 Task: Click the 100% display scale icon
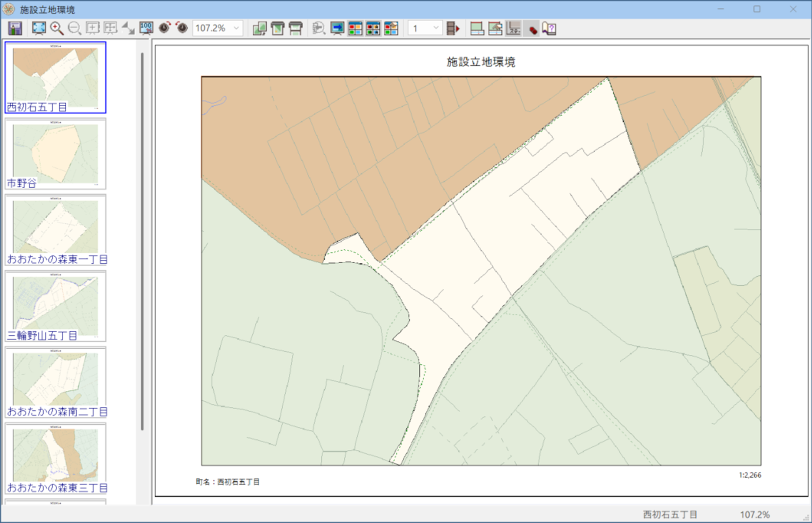146,29
